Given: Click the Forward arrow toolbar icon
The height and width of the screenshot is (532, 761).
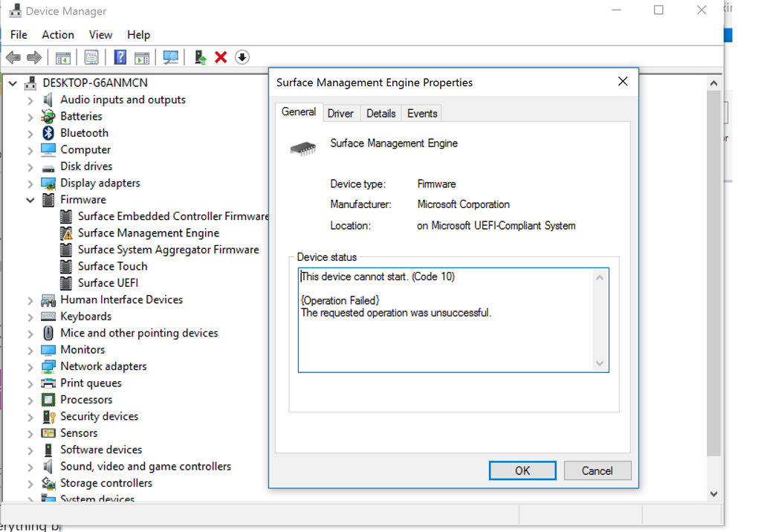Looking at the screenshot, I should point(34,58).
